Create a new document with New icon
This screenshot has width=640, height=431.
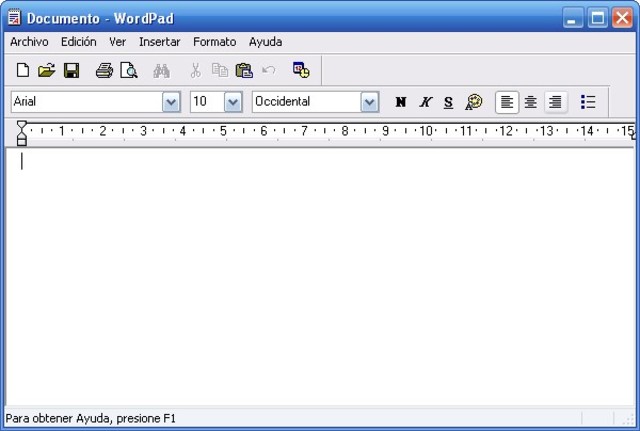(23, 70)
